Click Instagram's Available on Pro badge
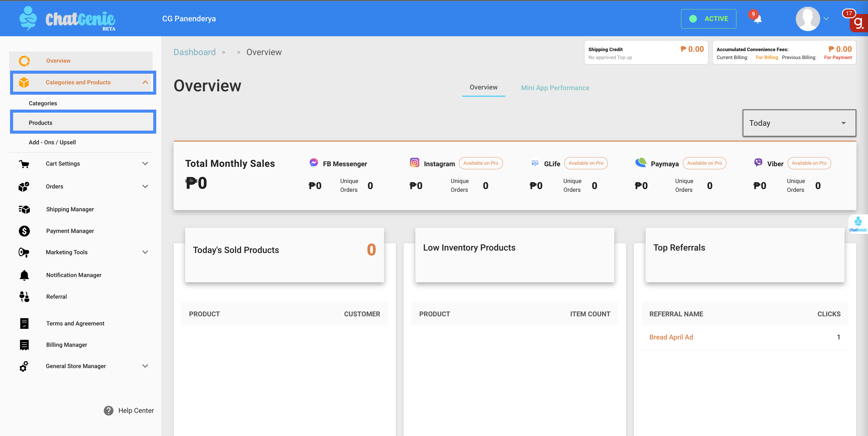868x436 pixels. pos(481,163)
